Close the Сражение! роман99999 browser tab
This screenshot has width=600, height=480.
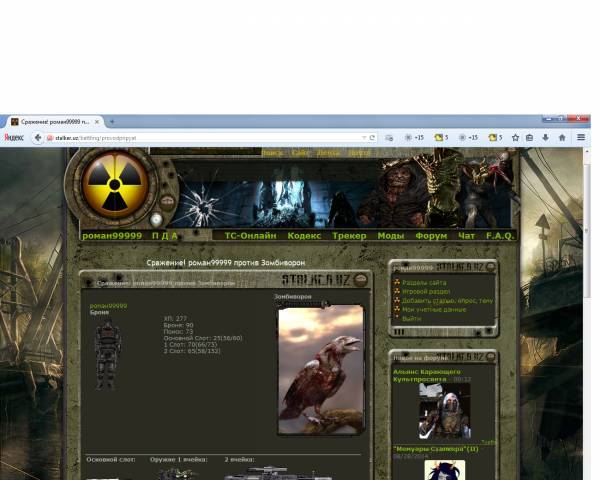pyautogui.click(x=97, y=122)
